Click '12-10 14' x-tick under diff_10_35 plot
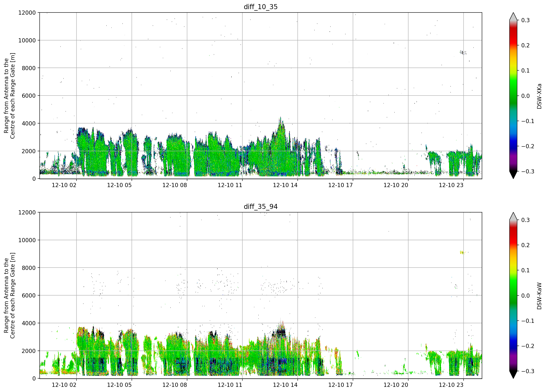Image resolution: width=546 pixels, height=392 pixels. click(285, 185)
